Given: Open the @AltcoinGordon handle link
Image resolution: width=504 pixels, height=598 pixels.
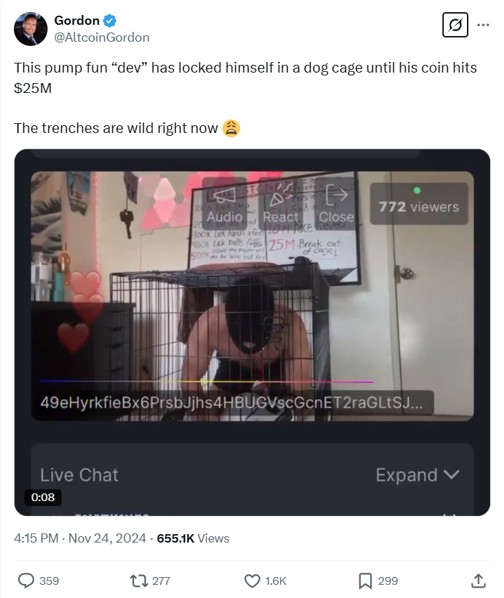Looking at the screenshot, I should pyautogui.click(x=102, y=37).
